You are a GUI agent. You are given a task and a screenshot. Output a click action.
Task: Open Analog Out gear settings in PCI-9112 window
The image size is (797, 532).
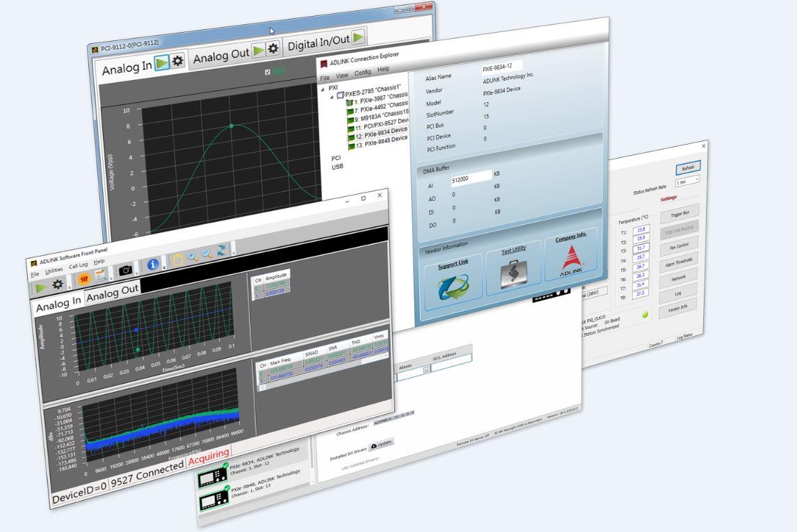(x=273, y=48)
